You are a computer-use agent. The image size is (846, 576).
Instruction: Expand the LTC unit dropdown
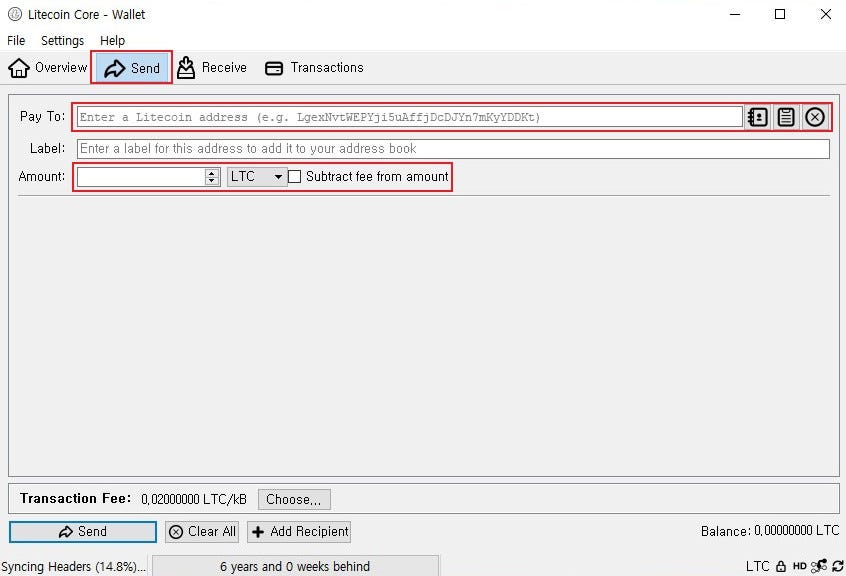click(x=257, y=176)
